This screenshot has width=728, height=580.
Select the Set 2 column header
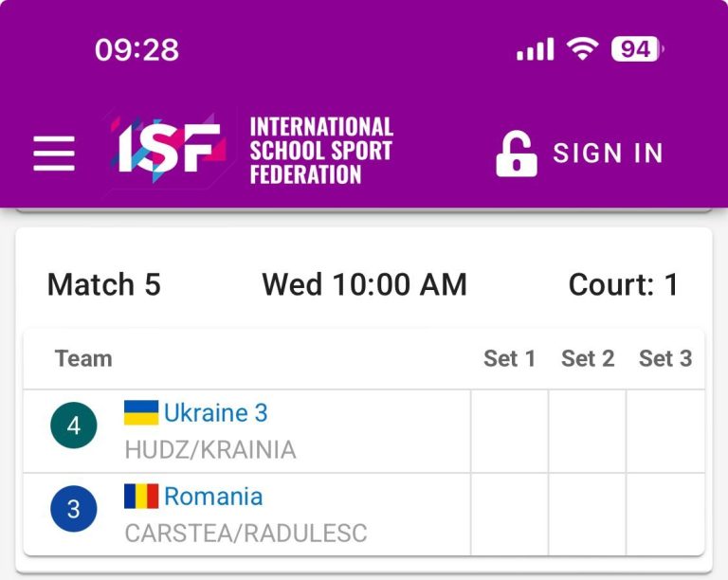pyautogui.click(x=588, y=358)
